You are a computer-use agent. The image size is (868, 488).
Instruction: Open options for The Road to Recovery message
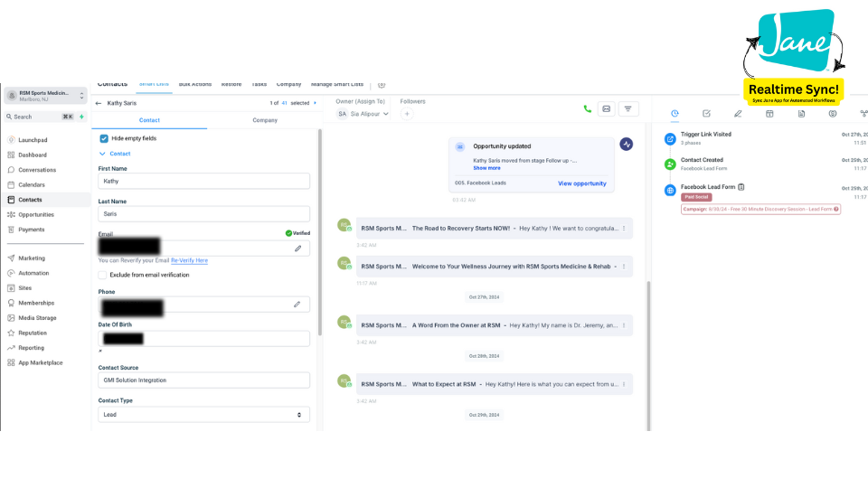(x=624, y=229)
